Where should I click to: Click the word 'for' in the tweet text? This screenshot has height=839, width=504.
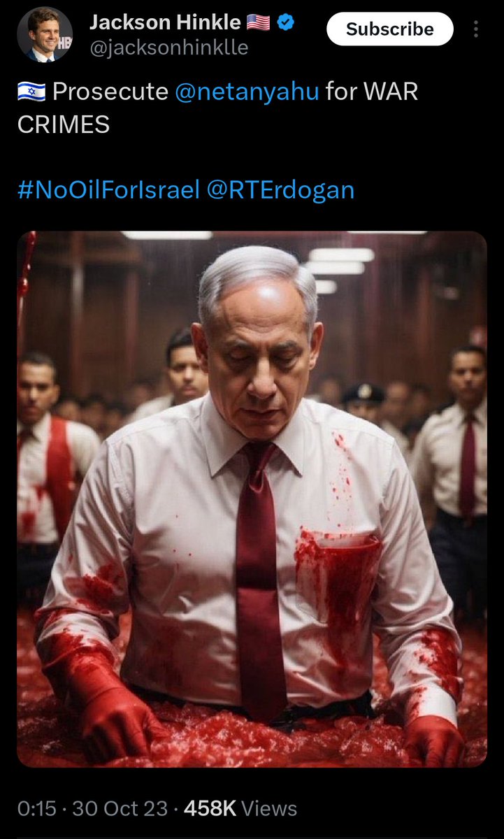pyautogui.click(x=341, y=92)
